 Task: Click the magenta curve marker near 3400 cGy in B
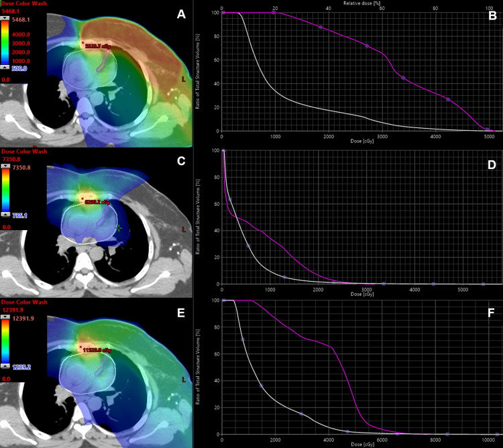(x=403, y=78)
